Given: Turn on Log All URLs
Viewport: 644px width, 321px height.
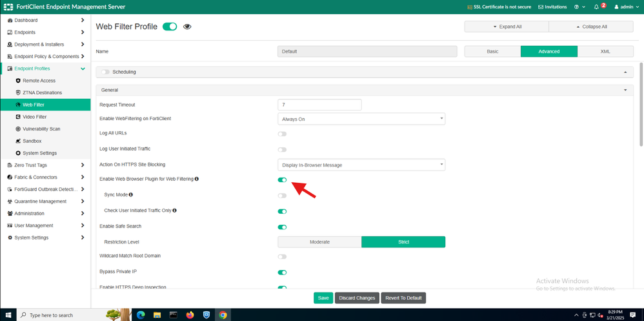Looking at the screenshot, I should pyautogui.click(x=282, y=134).
